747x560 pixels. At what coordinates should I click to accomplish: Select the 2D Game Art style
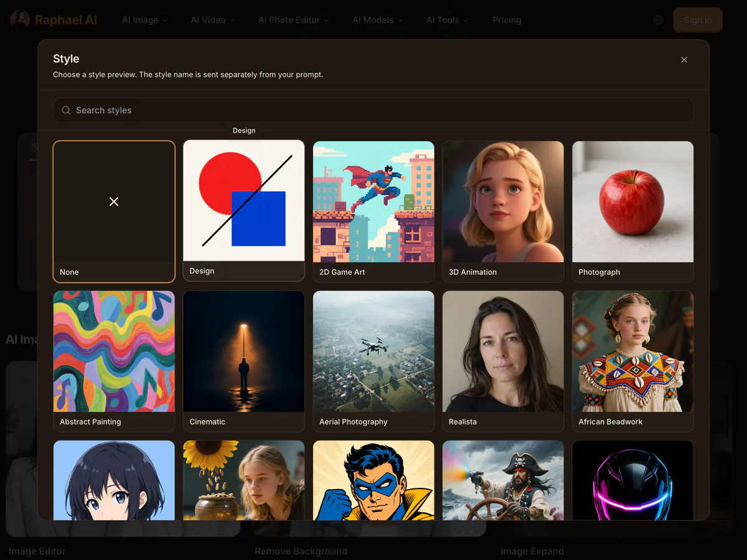(374, 212)
